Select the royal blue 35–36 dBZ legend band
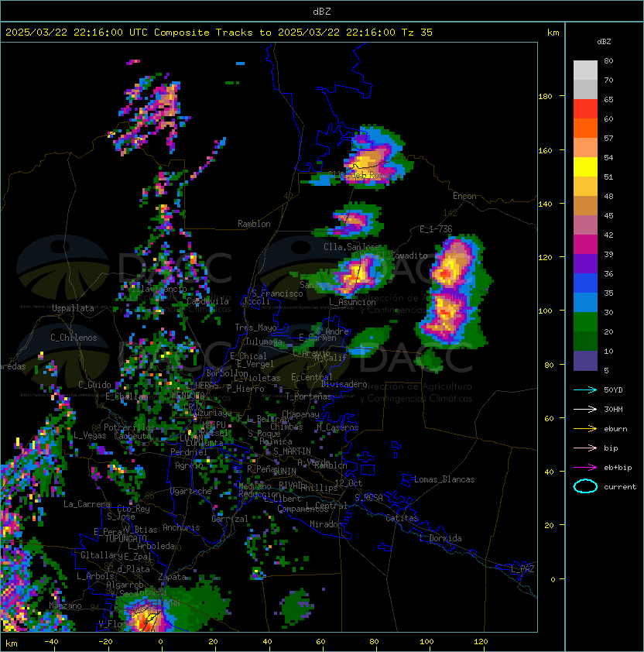The width and height of the screenshot is (644, 652). pos(585,283)
